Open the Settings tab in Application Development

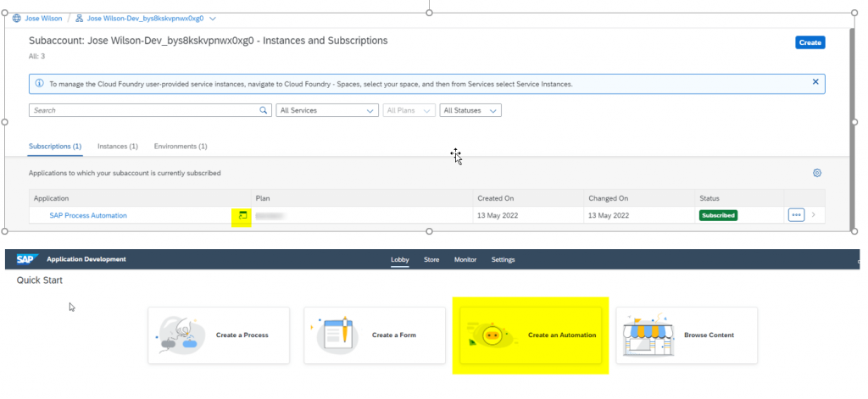tap(504, 259)
